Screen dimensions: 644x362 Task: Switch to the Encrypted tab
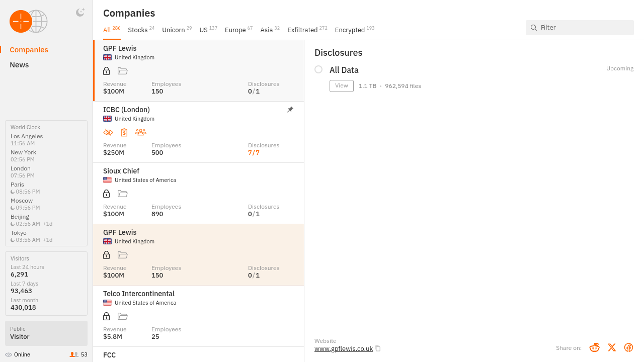click(355, 30)
